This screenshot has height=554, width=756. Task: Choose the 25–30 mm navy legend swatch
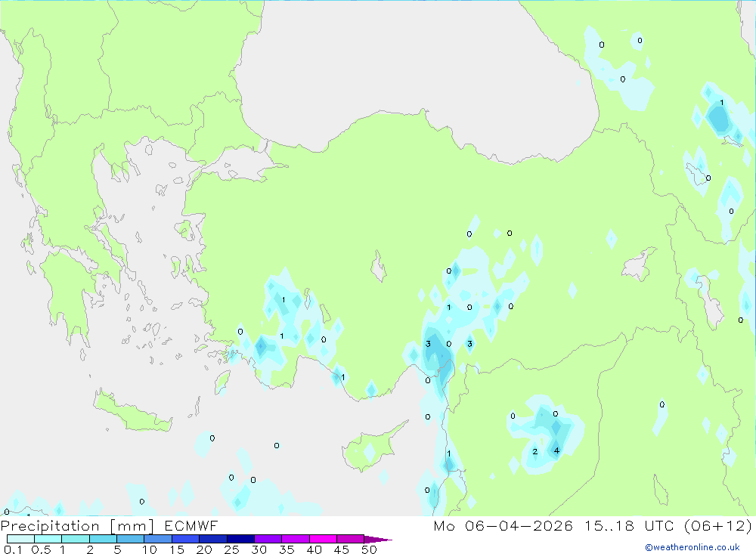point(240,539)
